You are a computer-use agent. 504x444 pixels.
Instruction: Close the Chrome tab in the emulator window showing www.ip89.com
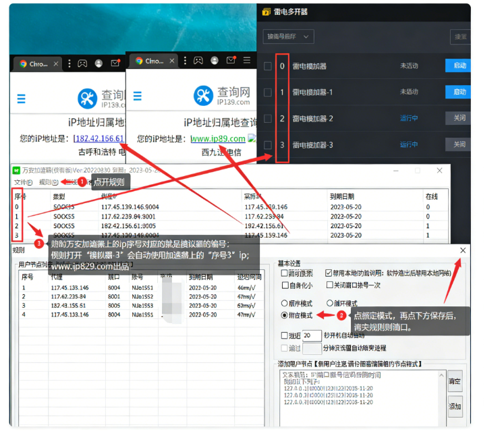(x=172, y=61)
